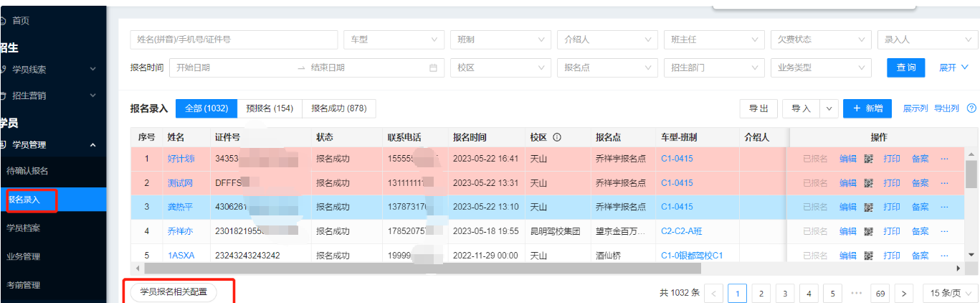This screenshot has width=980, height=303.
Task: Open 欠费状态 dropdown filter
Action: (821, 39)
